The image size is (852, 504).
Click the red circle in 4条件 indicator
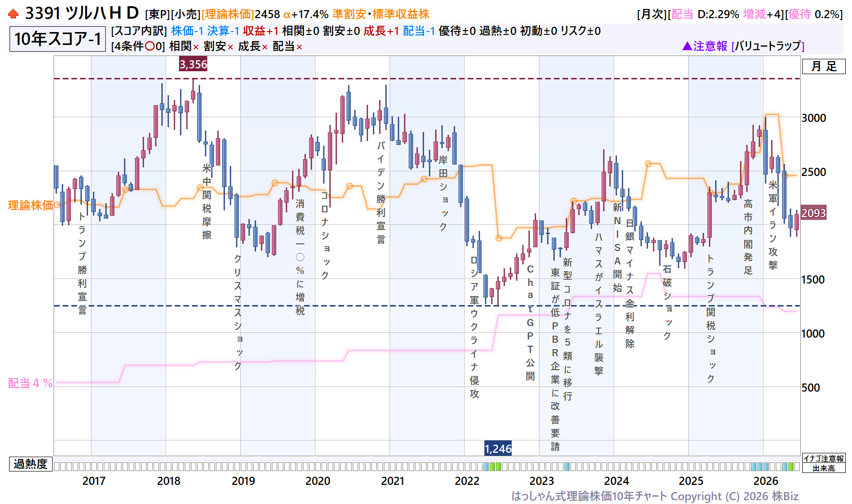[150, 46]
